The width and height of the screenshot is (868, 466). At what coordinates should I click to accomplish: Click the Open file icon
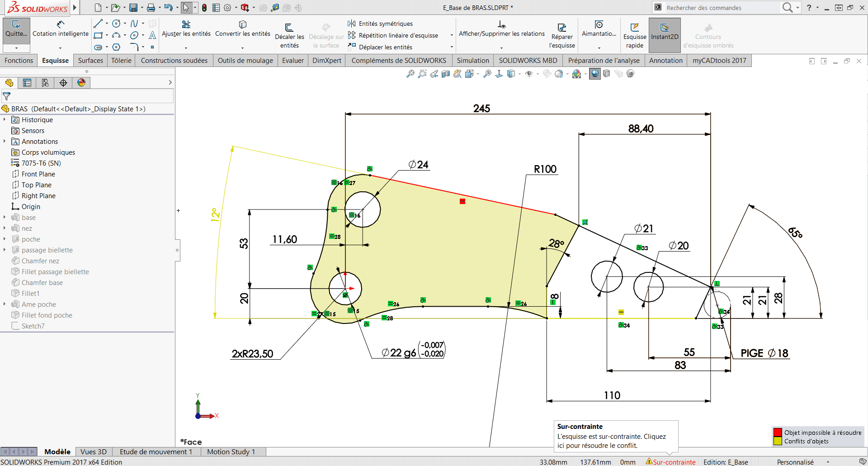(x=115, y=8)
